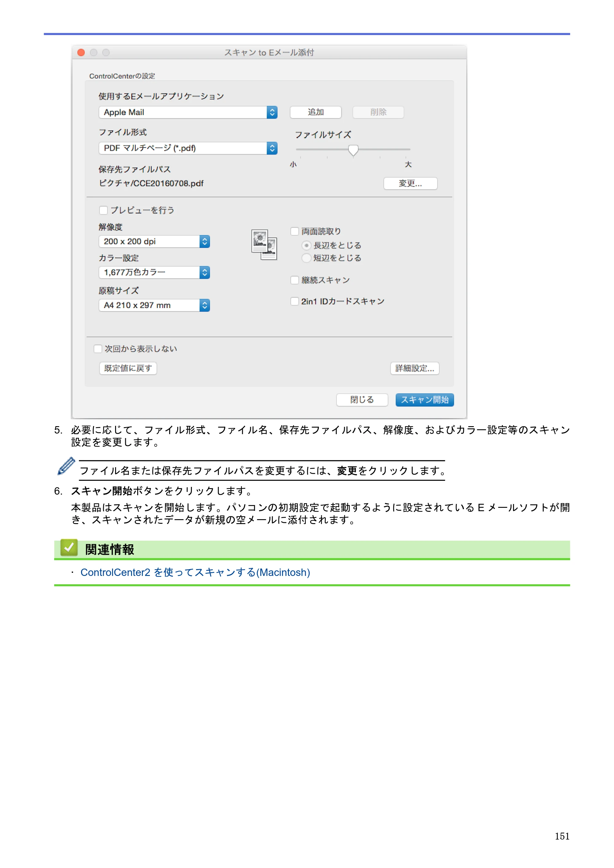Toggle the 両面読取り checkbox
Screen dimensions: 614x868
pyautogui.click(x=294, y=231)
